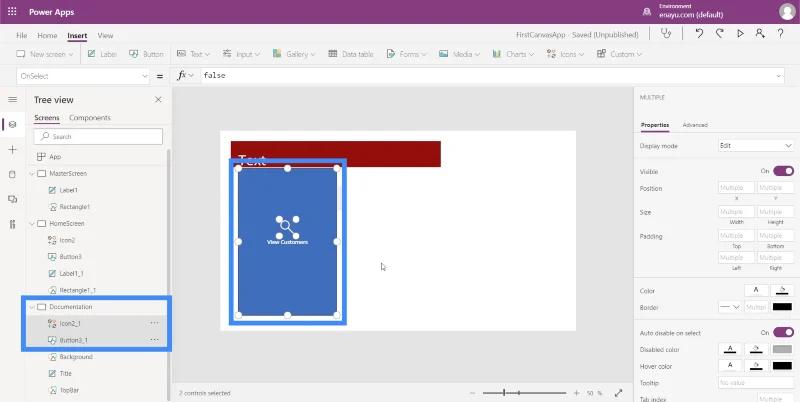This screenshot has height=402, width=800.
Task: Click fit-to-window expand icon
Action: 618,393
